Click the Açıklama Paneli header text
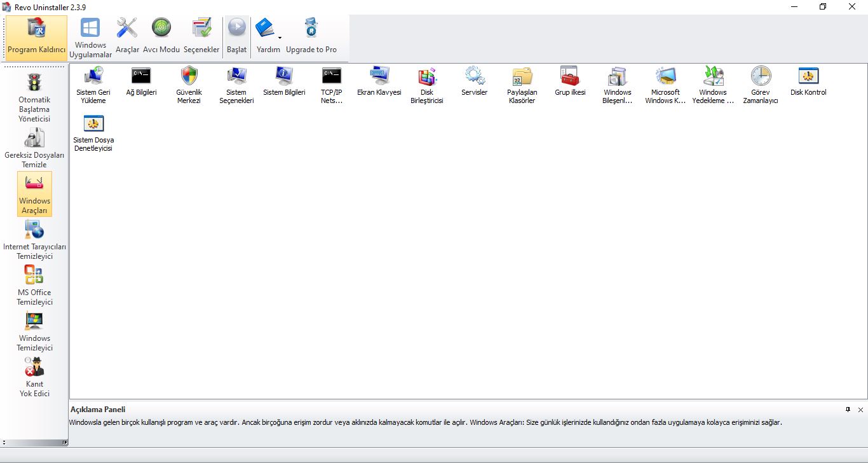 [x=98, y=410]
